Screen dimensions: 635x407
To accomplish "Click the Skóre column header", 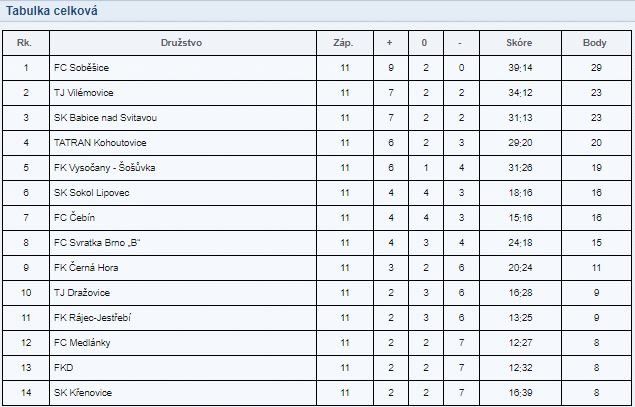I will point(519,43).
